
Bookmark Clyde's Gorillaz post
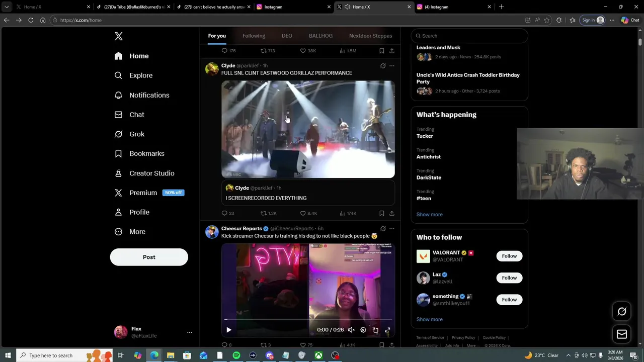382,213
